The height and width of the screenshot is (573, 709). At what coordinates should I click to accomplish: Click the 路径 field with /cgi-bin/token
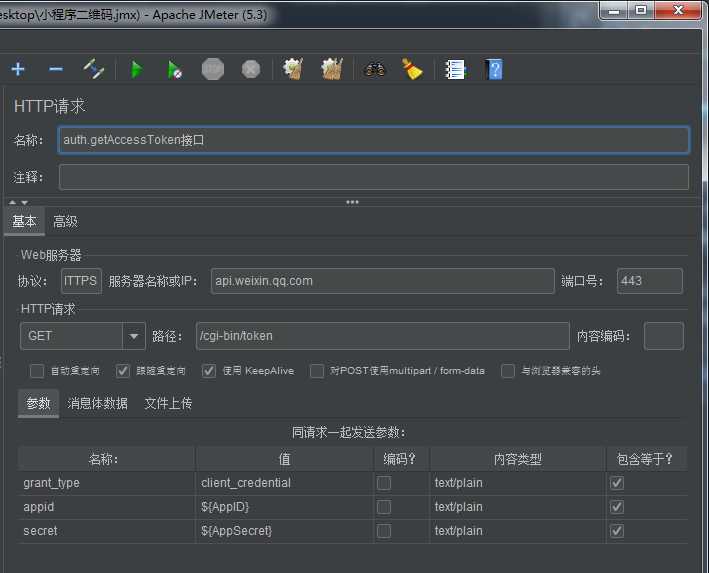[383, 336]
